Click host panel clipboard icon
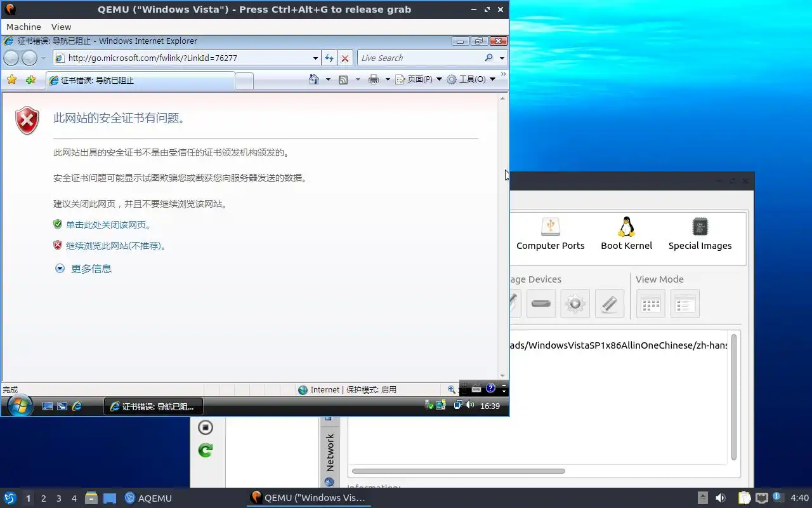Screen dimensions: 812x508 (744, 498)
